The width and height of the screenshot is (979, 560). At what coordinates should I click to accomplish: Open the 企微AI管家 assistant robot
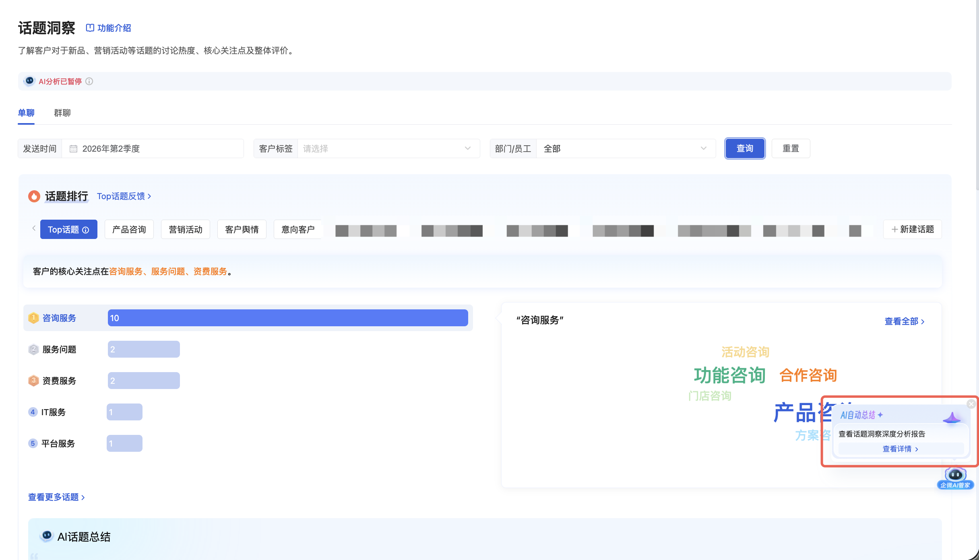[955, 478]
